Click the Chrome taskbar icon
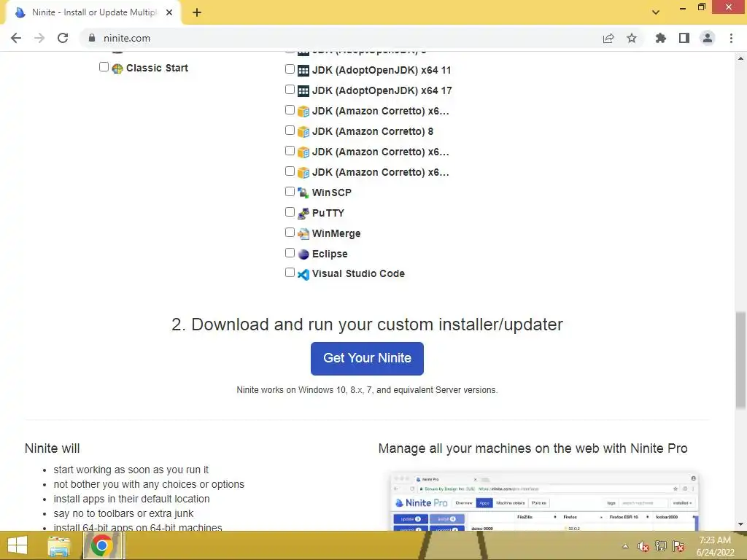Viewport: 747px width, 560px height. (x=102, y=545)
